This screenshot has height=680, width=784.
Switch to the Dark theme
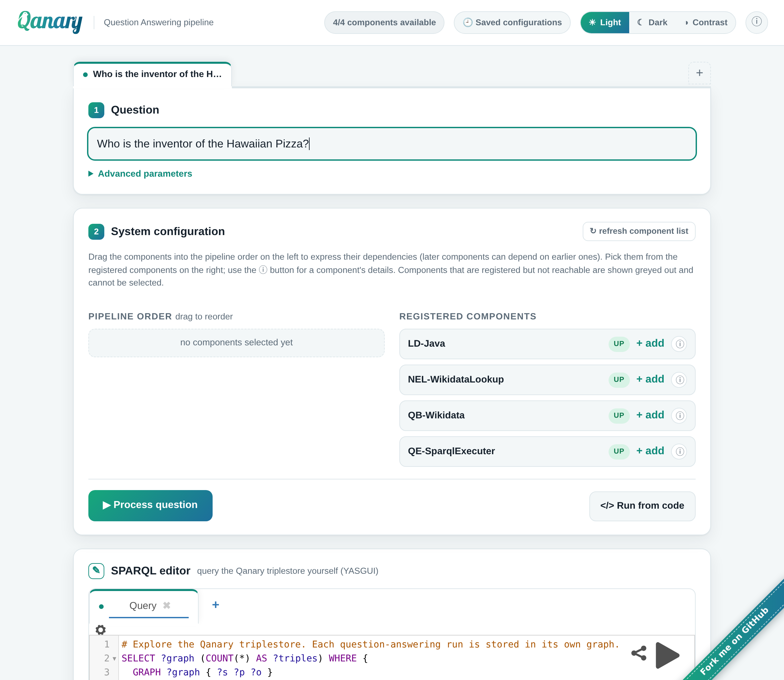tap(652, 22)
